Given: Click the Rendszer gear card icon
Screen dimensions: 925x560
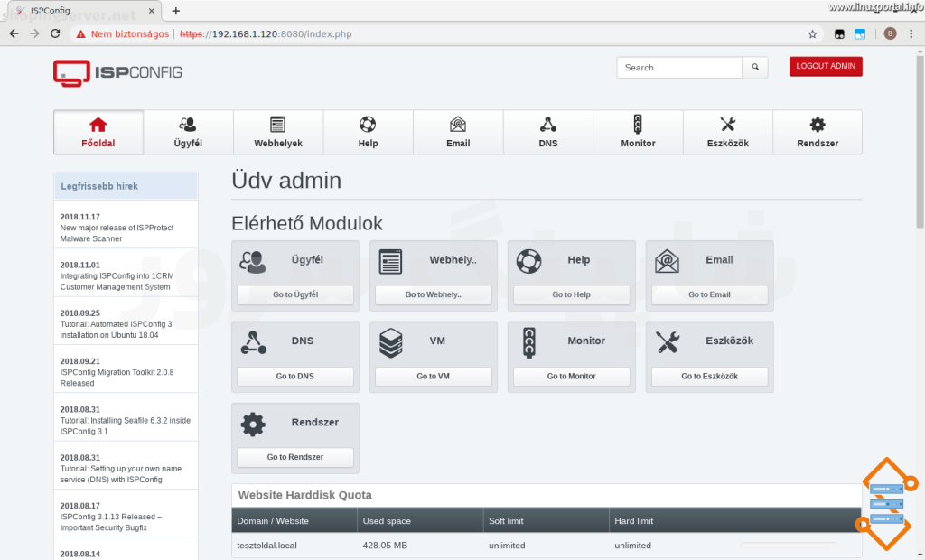Looking at the screenshot, I should click(x=253, y=425).
